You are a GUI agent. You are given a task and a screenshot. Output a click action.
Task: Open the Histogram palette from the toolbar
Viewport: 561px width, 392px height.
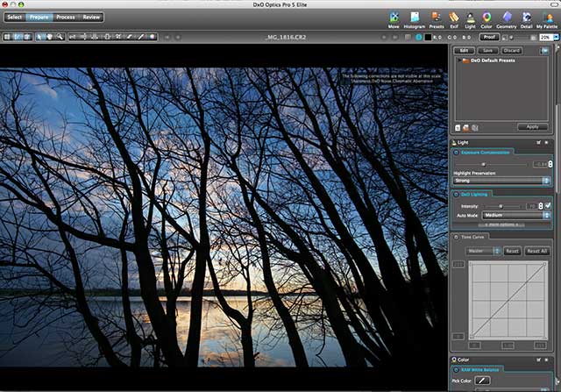(x=415, y=19)
